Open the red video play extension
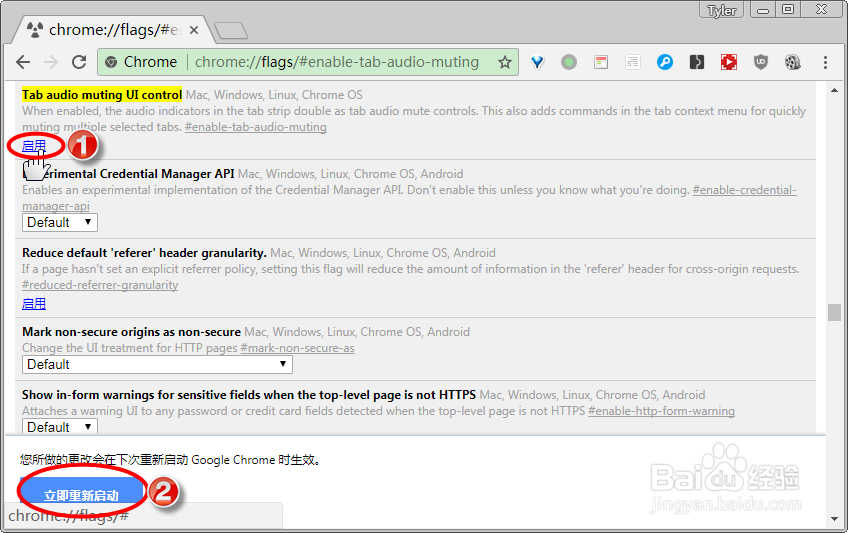 (x=728, y=63)
